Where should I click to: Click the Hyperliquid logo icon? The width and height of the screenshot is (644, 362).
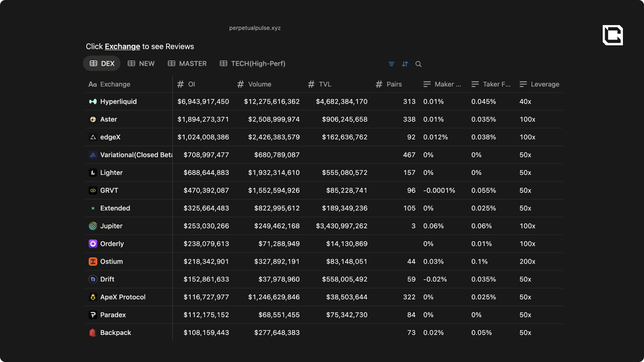click(x=93, y=102)
